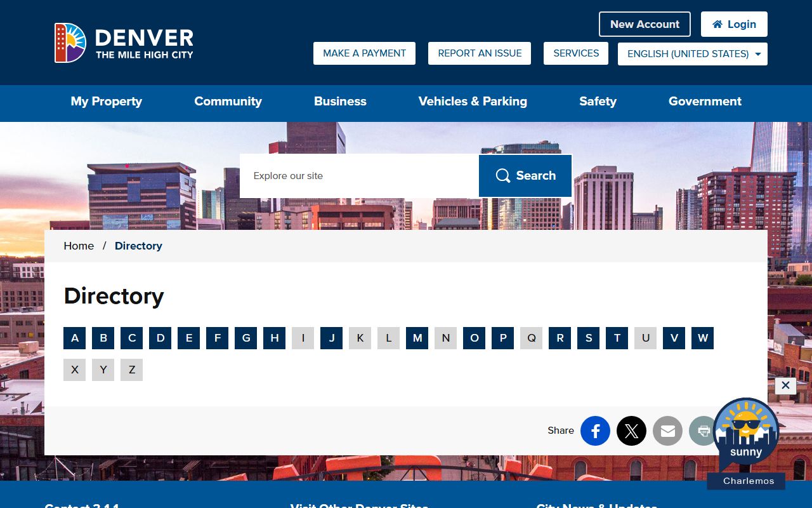Open the Government menu
Image resolution: width=812 pixels, height=508 pixels.
click(705, 102)
